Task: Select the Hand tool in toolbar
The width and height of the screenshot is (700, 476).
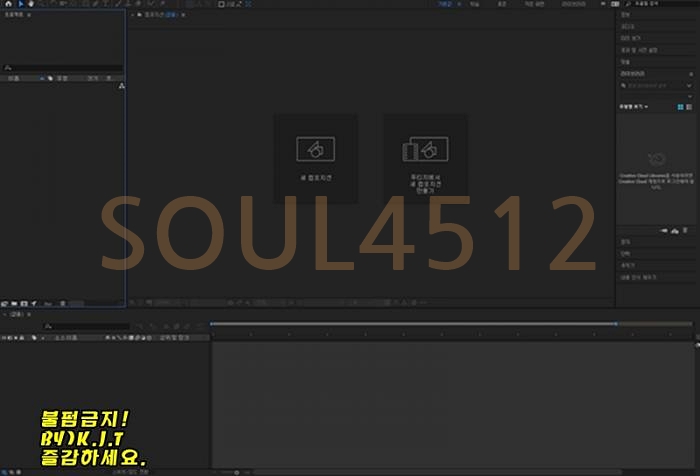Action: pyautogui.click(x=31, y=4)
